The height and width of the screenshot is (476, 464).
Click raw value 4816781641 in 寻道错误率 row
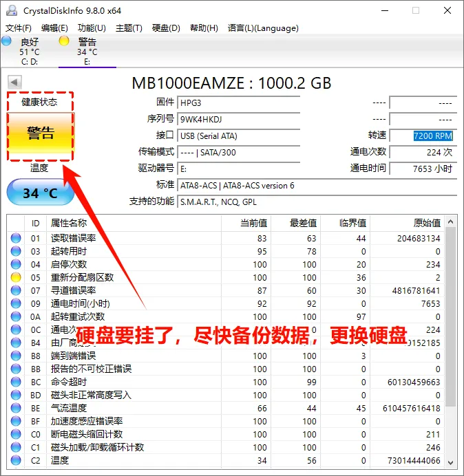[416, 291]
